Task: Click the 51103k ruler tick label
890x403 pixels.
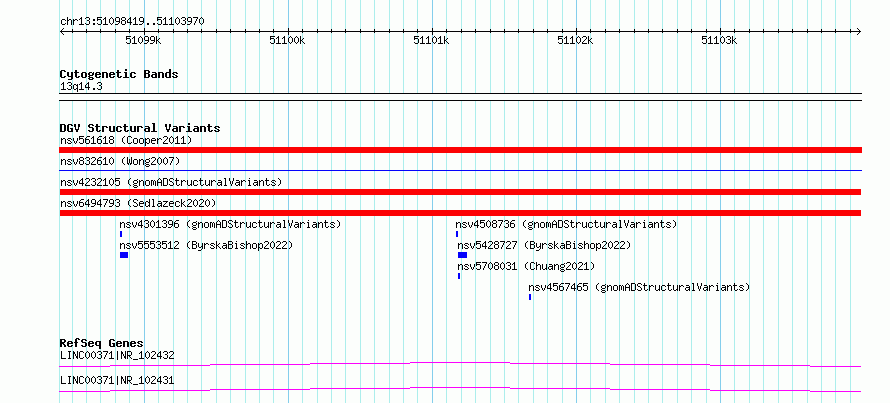Action: [x=719, y=40]
